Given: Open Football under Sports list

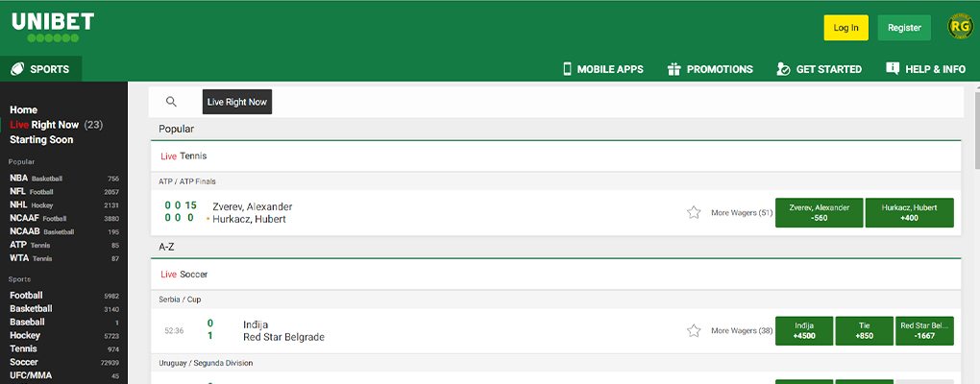Looking at the screenshot, I should tap(63, 296).
